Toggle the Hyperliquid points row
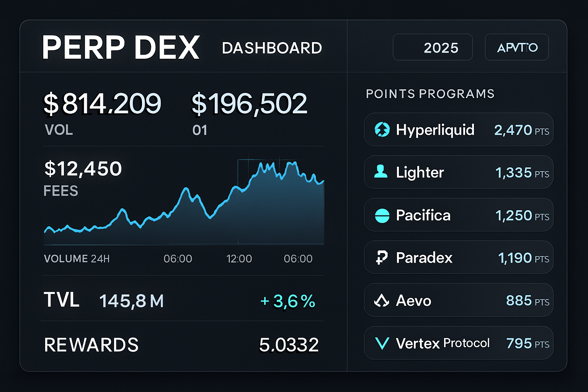The height and width of the screenshot is (392, 588). (x=458, y=130)
